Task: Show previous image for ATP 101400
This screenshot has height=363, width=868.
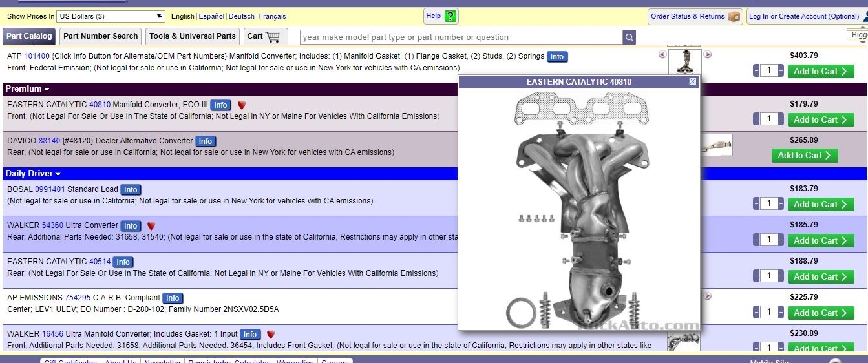Action: (x=662, y=54)
